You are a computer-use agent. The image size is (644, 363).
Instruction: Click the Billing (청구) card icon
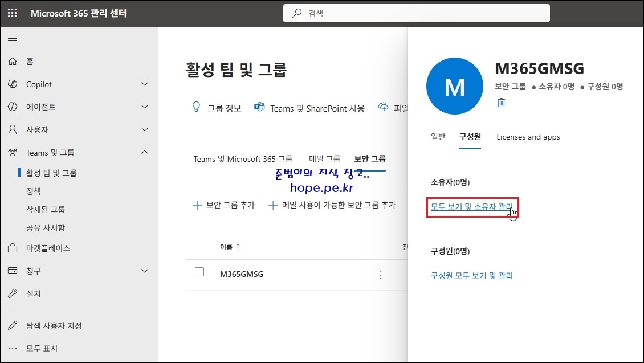13,271
